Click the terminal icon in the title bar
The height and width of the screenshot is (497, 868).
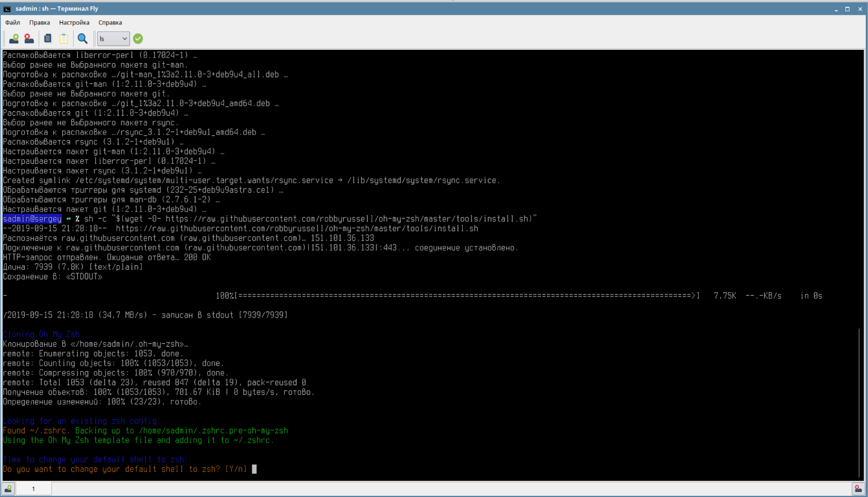tap(7, 9)
